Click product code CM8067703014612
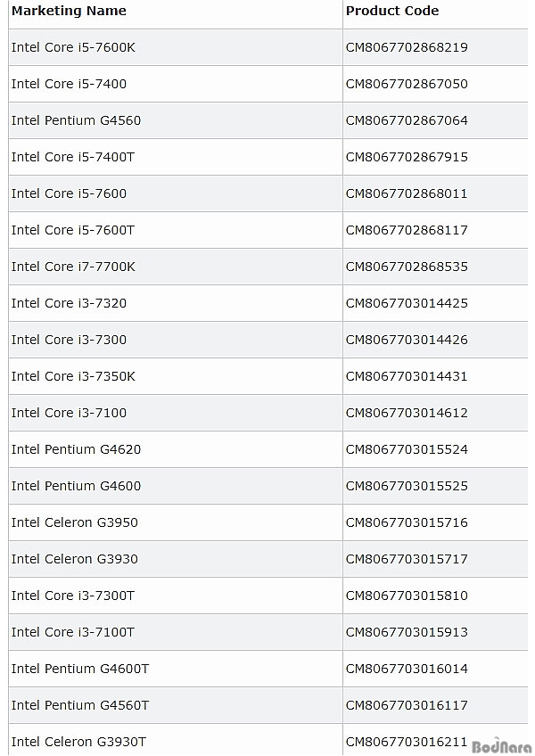 [407, 413]
